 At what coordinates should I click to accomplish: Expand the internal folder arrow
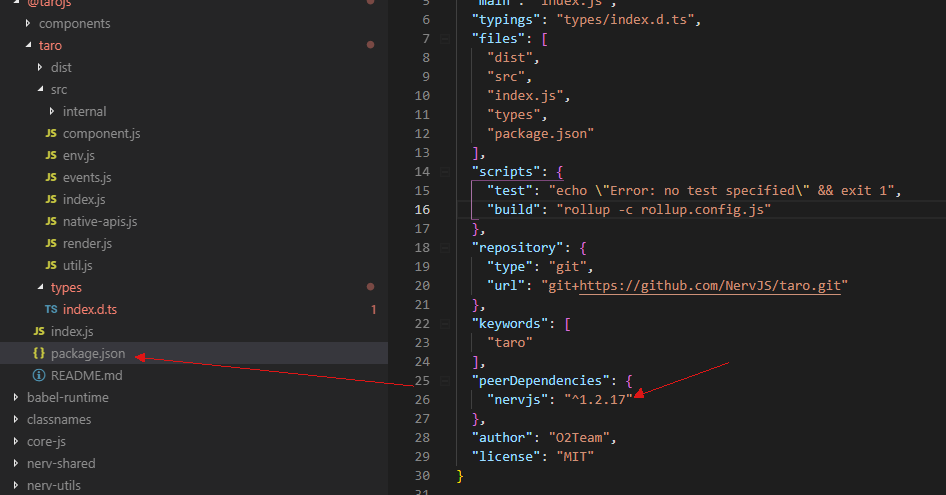pyautogui.click(x=52, y=111)
